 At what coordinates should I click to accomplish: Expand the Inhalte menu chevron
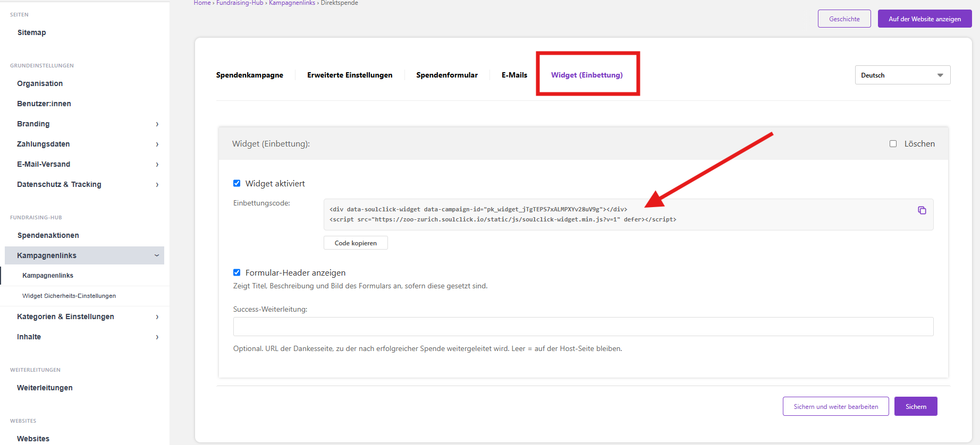(x=157, y=337)
